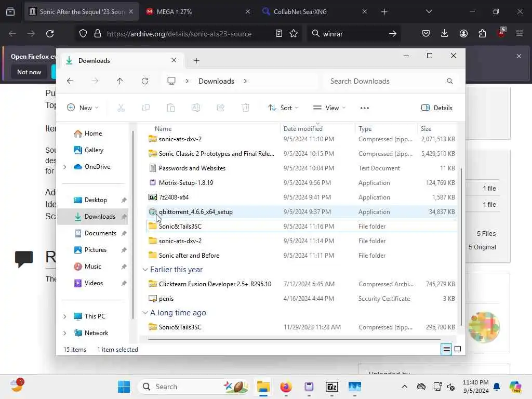Reload the Firefox page
This screenshot has height=399, width=532.
click(x=50, y=34)
